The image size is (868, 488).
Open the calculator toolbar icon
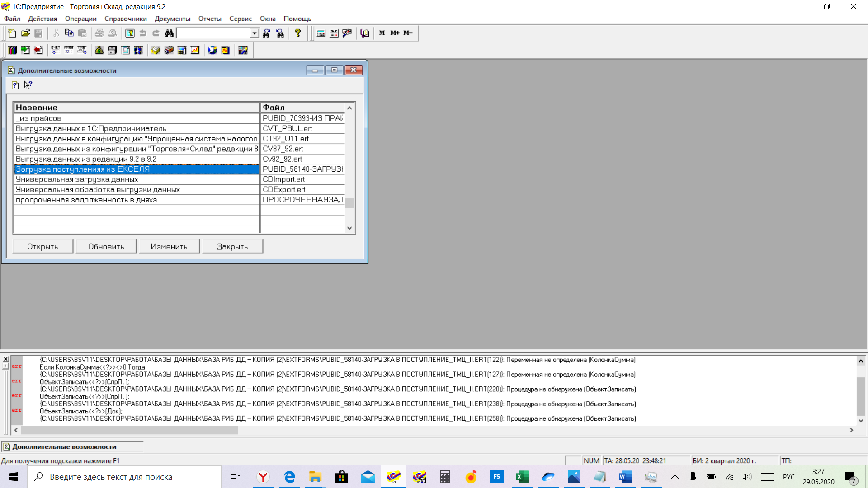[x=321, y=33]
